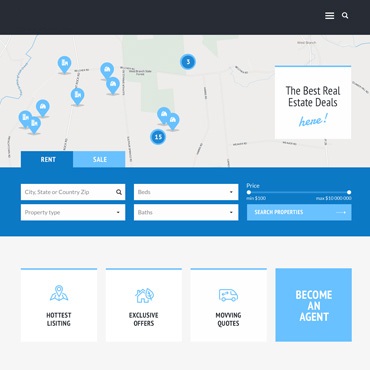Click the header search magnifier icon

(345, 15)
